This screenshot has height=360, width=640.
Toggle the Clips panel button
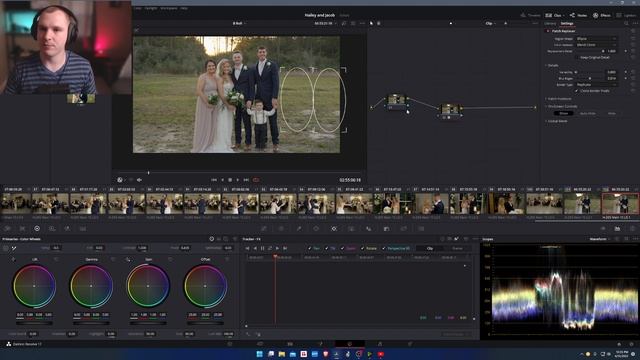coord(554,15)
